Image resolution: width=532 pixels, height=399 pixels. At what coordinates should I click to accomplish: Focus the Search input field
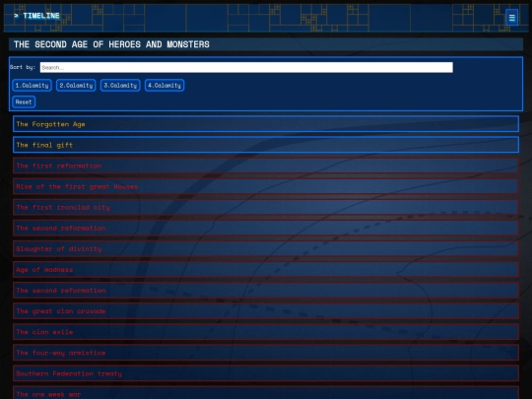(246, 67)
